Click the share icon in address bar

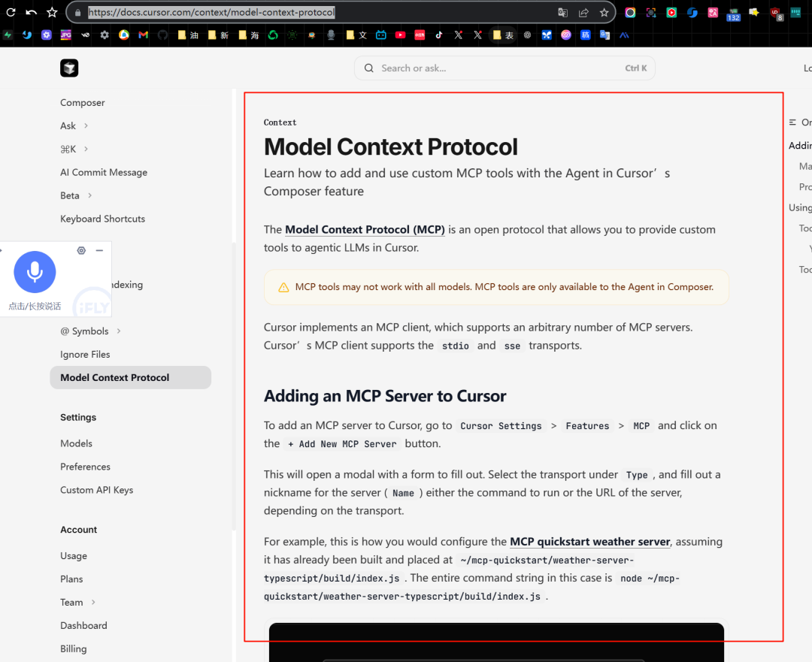(583, 13)
